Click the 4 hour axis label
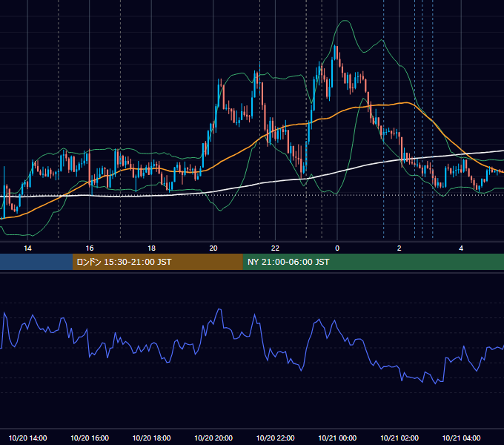Viewport: 504px width, 445px height. click(x=461, y=248)
